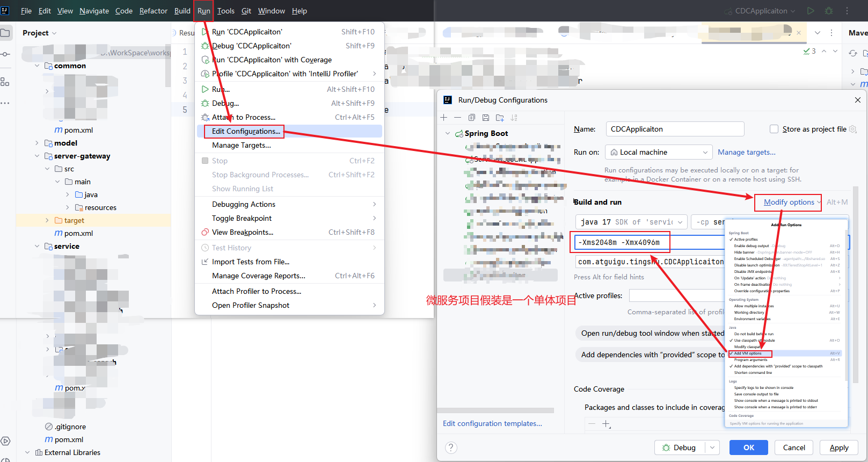Open the Tools menu
868x462 pixels.
225,11
